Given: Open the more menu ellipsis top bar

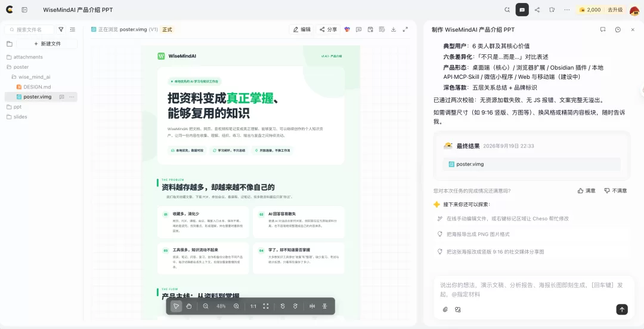Looking at the screenshot, I should tap(567, 10).
